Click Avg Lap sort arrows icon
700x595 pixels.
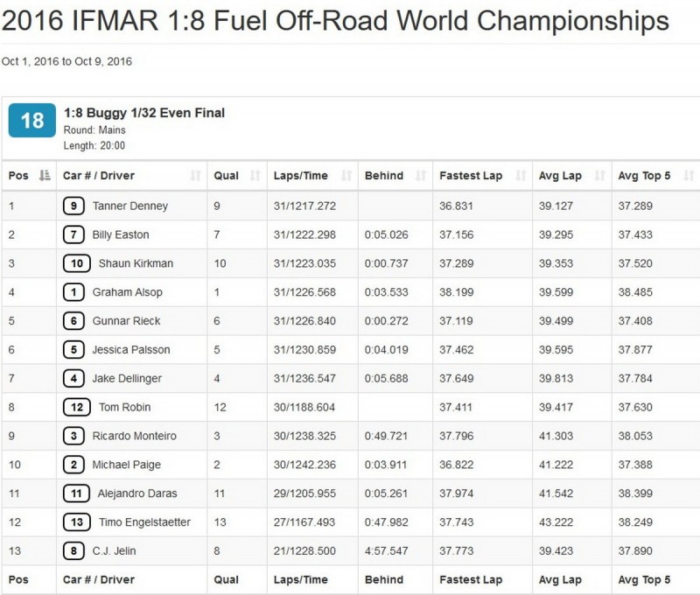599,175
